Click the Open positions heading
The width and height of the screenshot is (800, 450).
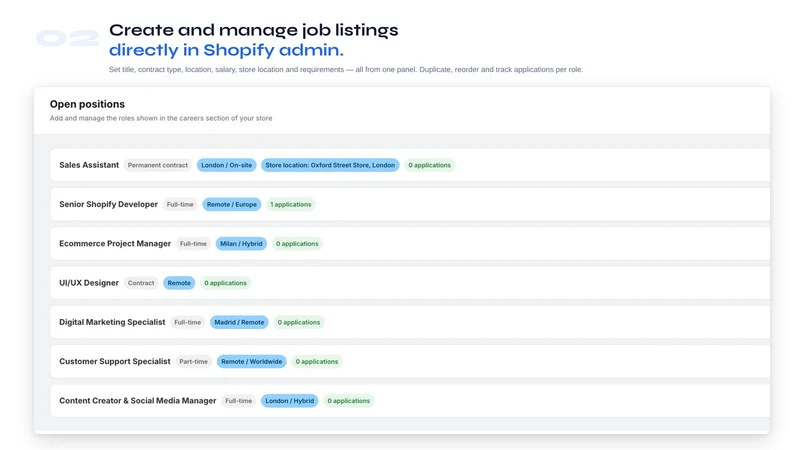point(87,104)
